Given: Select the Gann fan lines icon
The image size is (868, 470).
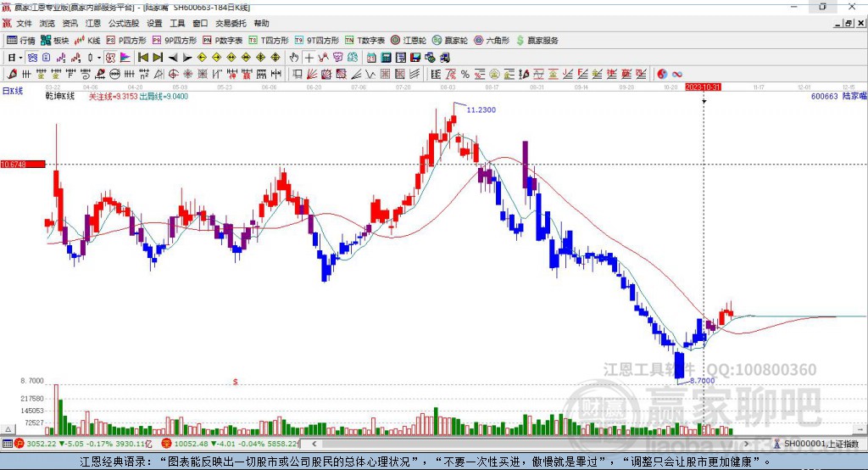Looking at the screenshot, I should click(312, 75).
